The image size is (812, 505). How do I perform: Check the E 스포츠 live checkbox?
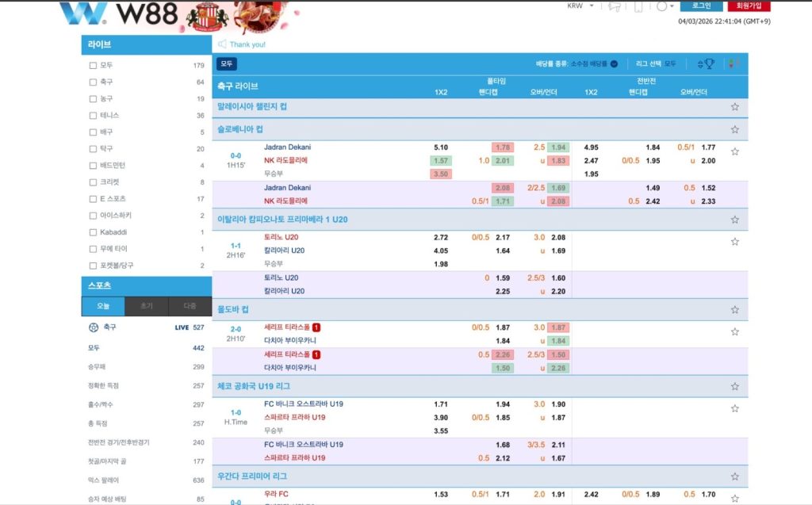pos(94,199)
